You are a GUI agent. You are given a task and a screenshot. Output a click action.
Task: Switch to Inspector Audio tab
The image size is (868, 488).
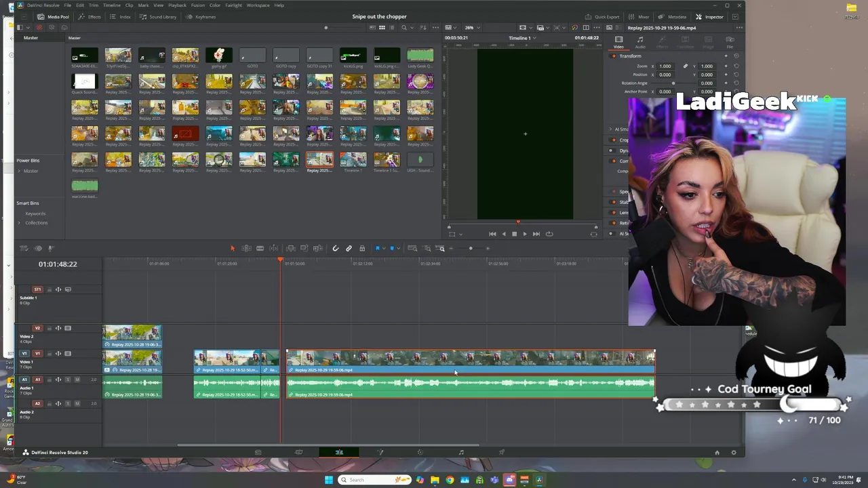pos(640,42)
